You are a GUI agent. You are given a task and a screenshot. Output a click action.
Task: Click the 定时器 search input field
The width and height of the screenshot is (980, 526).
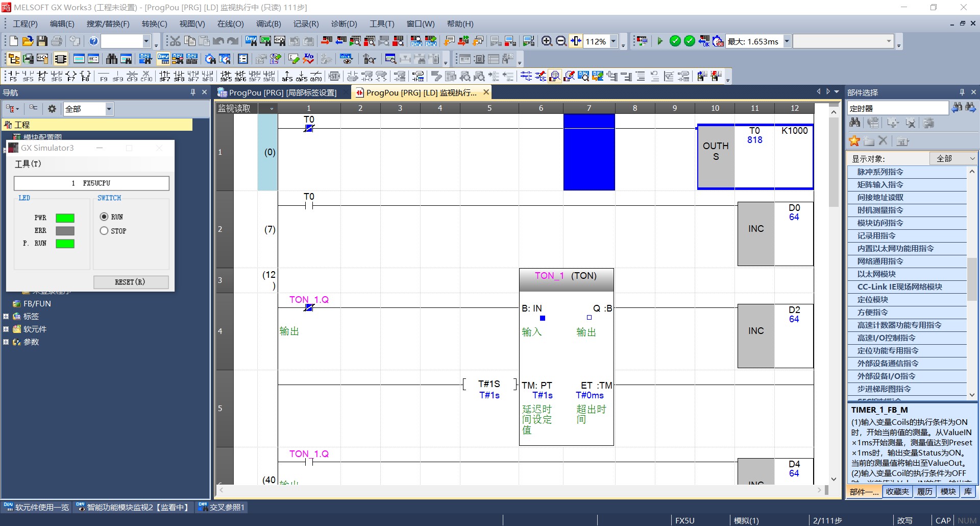point(897,108)
